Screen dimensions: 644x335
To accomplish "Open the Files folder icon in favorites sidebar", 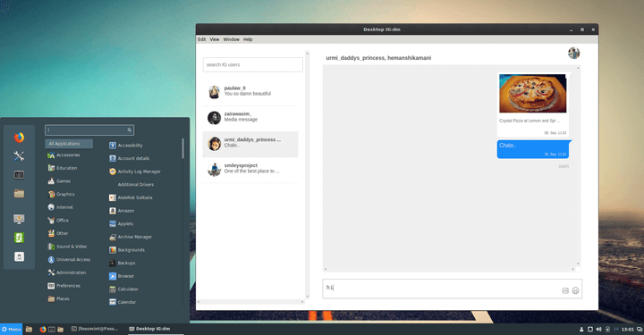I will [19, 194].
